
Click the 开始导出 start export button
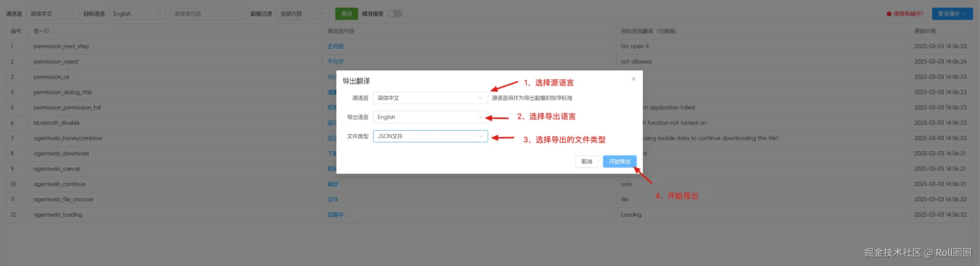point(619,162)
